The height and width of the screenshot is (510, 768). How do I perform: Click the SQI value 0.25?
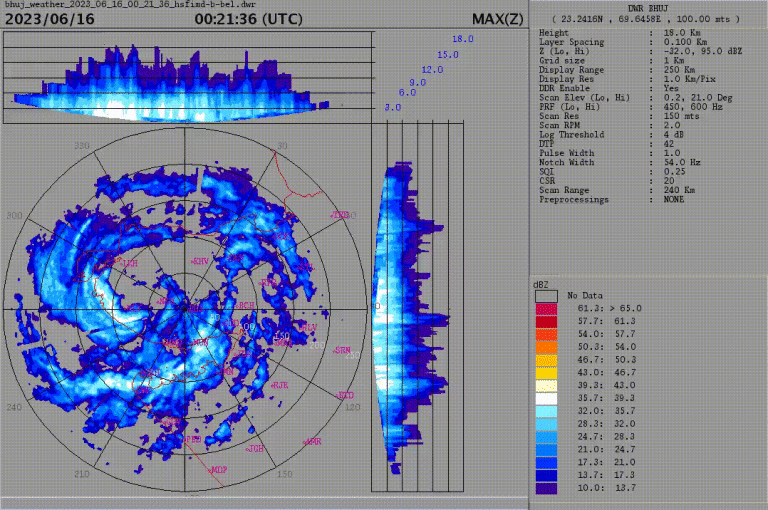pyautogui.click(x=674, y=172)
